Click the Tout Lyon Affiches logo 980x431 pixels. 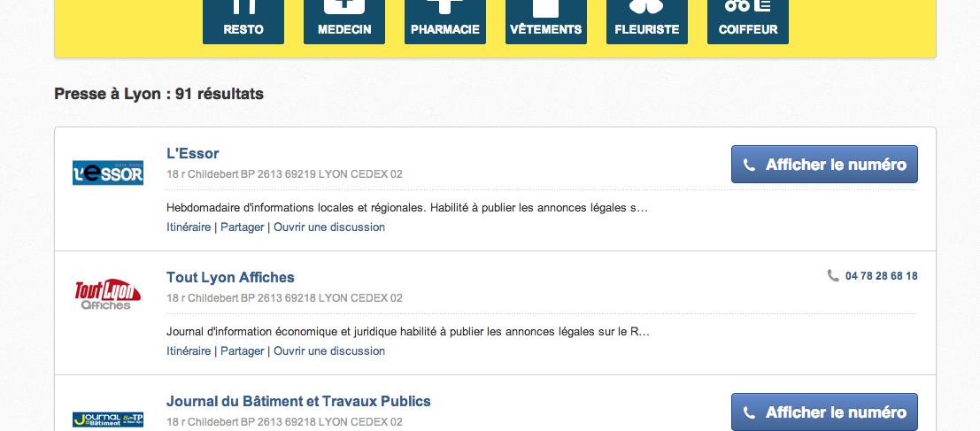click(x=108, y=294)
